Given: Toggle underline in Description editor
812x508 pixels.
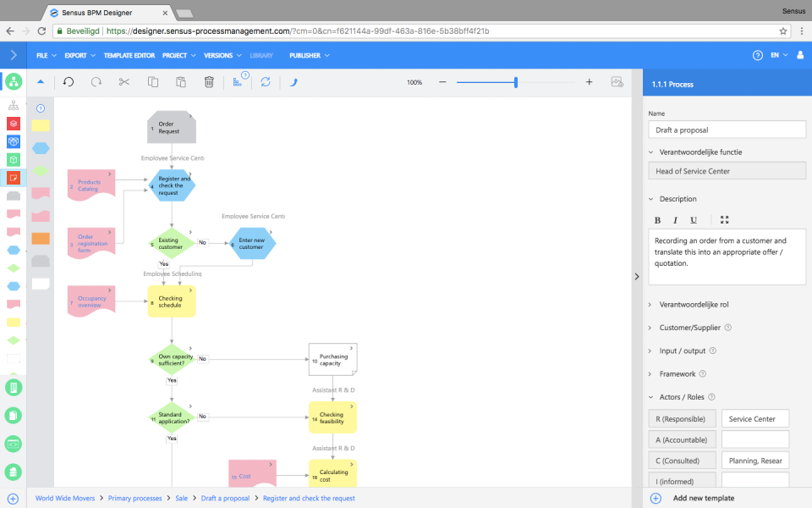Looking at the screenshot, I should 694,220.
